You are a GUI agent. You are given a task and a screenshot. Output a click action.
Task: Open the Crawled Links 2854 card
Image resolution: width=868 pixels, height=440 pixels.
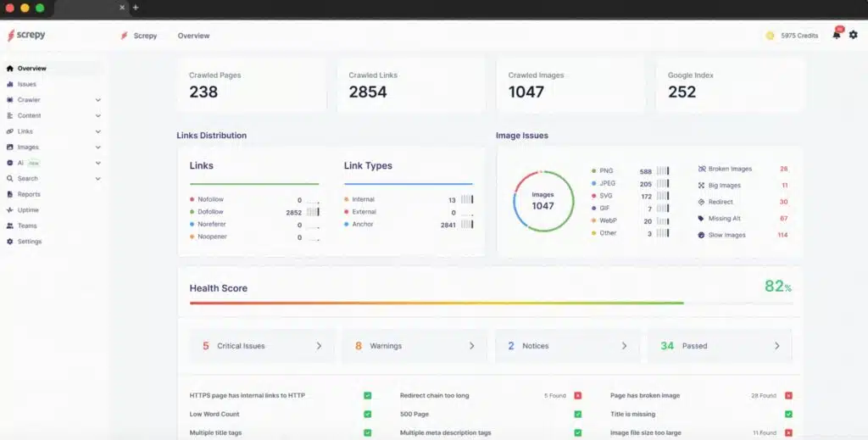pyautogui.click(x=411, y=86)
